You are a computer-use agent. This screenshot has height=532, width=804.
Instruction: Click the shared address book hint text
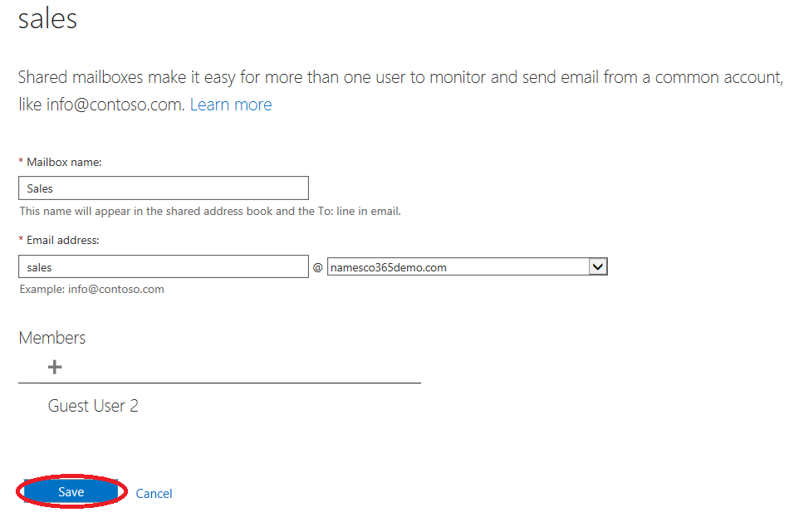click(x=210, y=211)
